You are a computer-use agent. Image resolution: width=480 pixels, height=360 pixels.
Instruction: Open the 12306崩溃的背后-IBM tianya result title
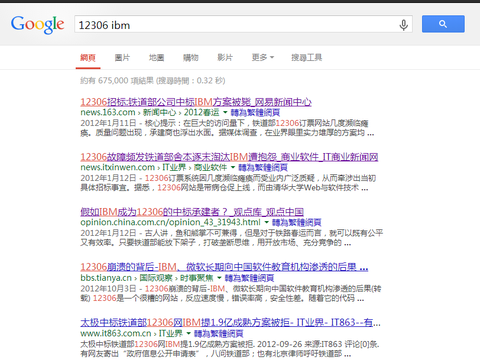click(224, 267)
